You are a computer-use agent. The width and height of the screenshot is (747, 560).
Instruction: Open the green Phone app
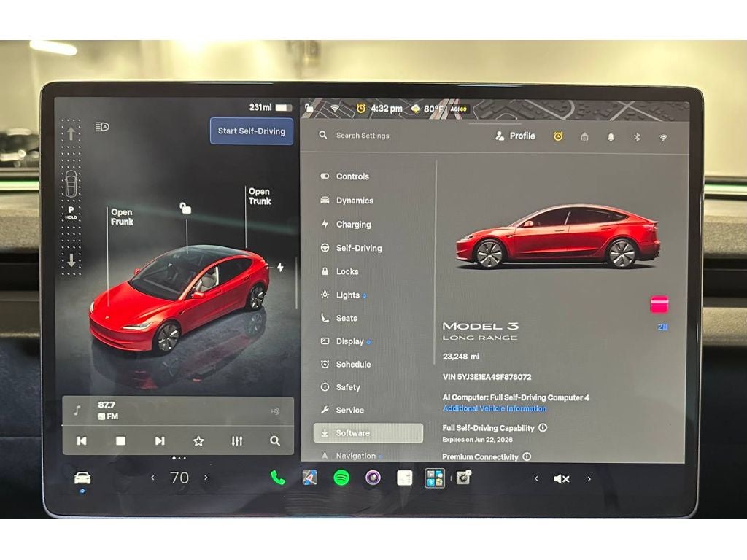[278, 478]
